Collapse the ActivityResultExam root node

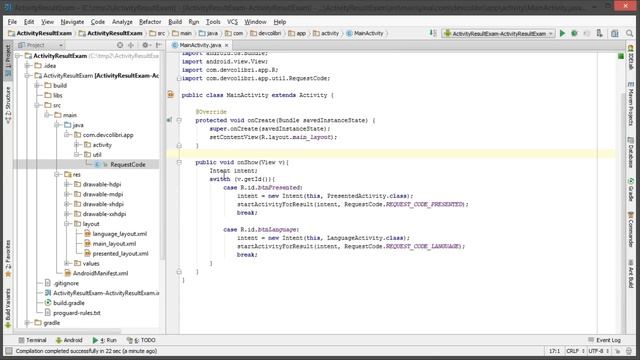click(x=18, y=56)
